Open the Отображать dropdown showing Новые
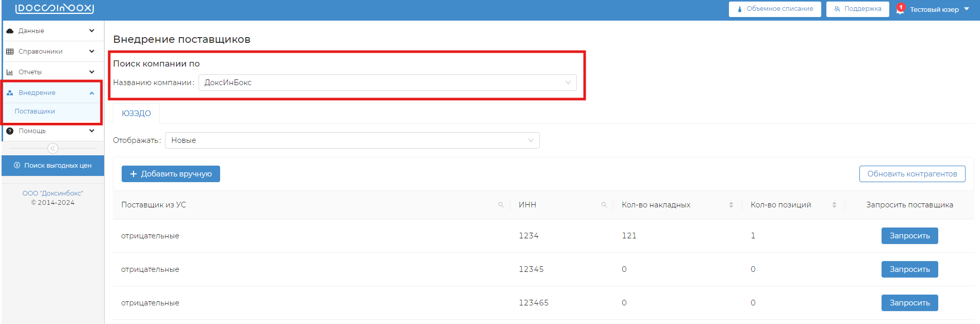Viewport: 980px width, 324px height. point(352,140)
